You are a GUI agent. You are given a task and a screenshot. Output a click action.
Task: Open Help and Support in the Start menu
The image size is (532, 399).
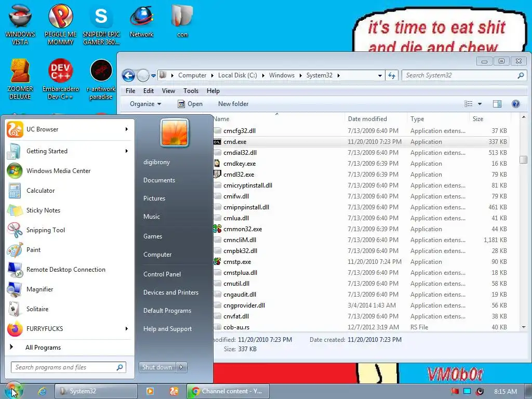tap(167, 329)
